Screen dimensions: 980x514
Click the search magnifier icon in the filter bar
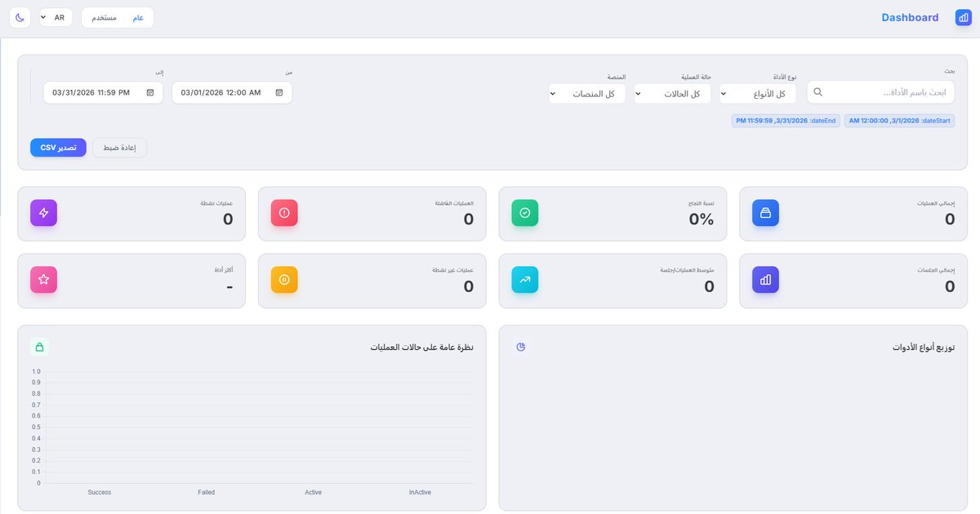[817, 92]
